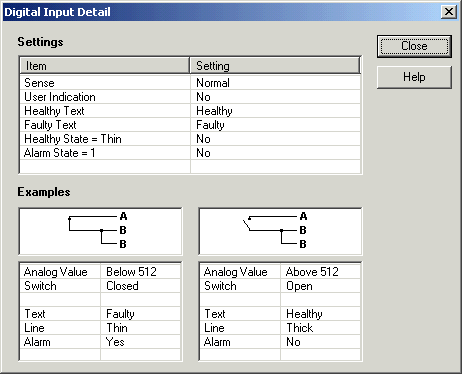462x374 pixels.
Task: Click the Healthy setting value in Settings
Action: 214,111
